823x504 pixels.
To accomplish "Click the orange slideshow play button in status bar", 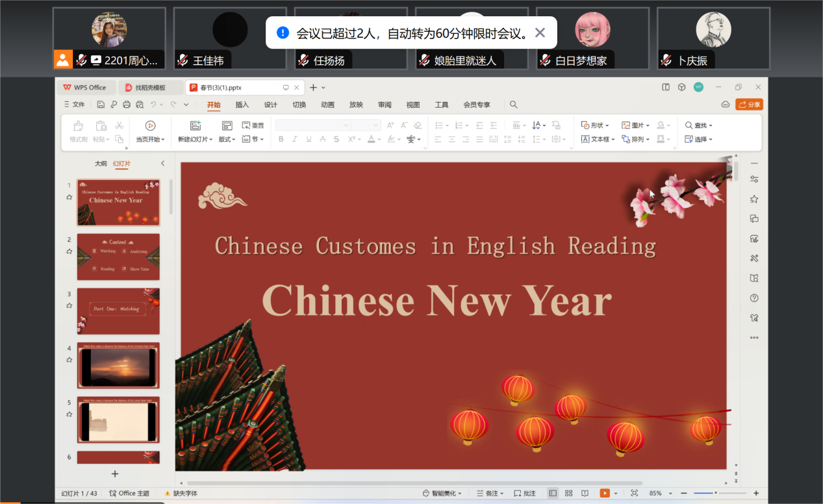I will click(605, 494).
